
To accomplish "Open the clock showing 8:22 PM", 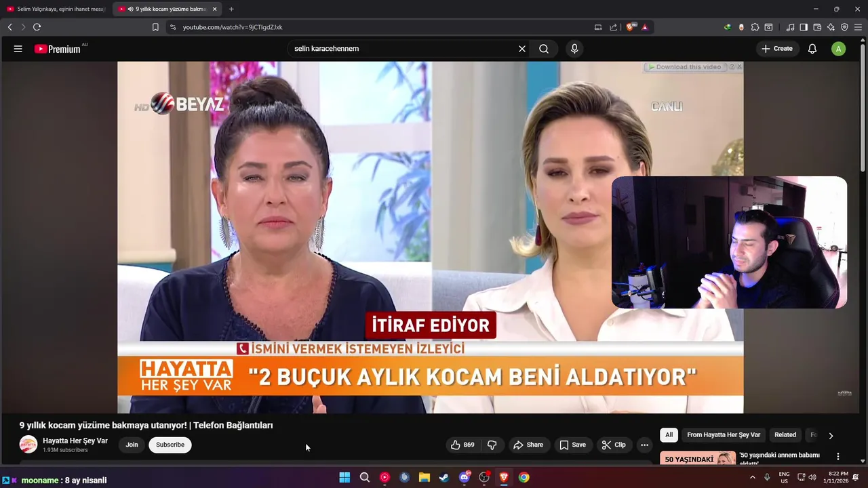I will [835, 478].
